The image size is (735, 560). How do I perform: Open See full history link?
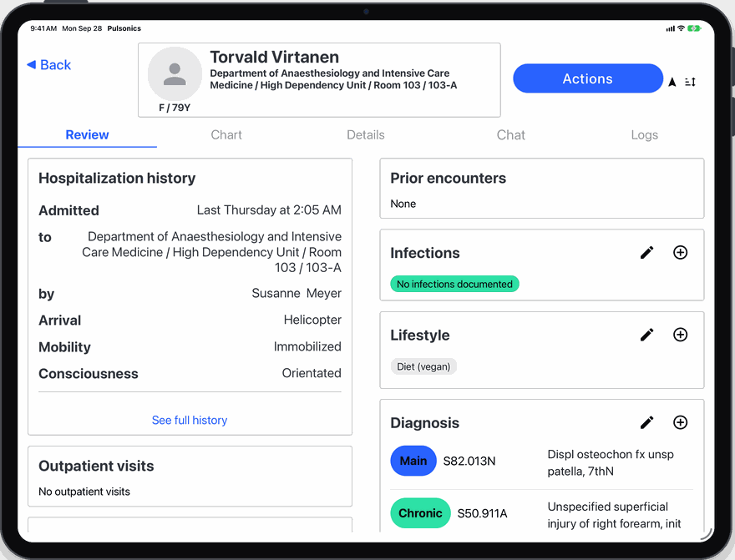(190, 420)
